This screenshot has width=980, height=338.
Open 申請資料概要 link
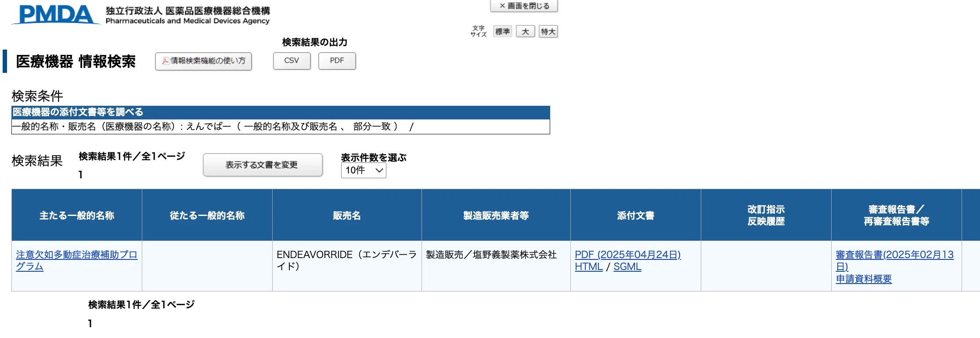point(864,279)
